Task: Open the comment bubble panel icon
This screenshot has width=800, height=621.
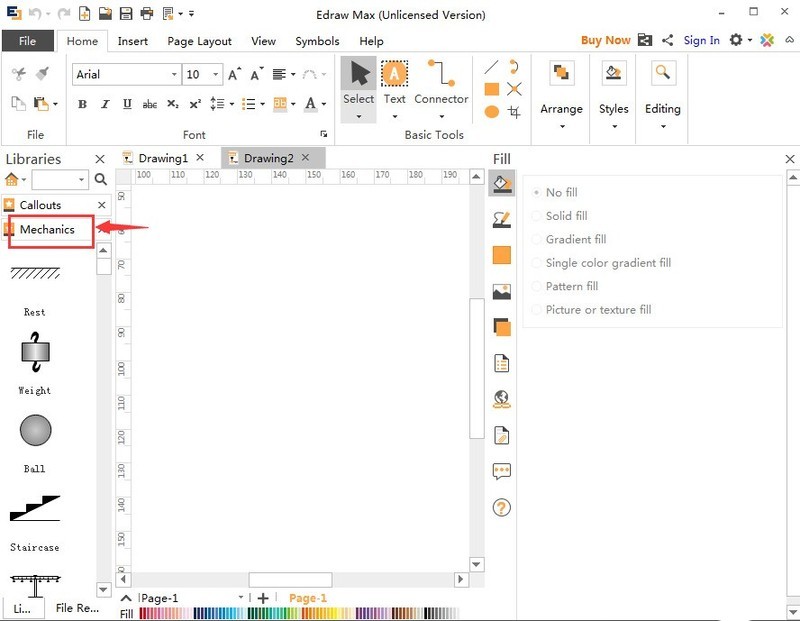Action: [502, 471]
